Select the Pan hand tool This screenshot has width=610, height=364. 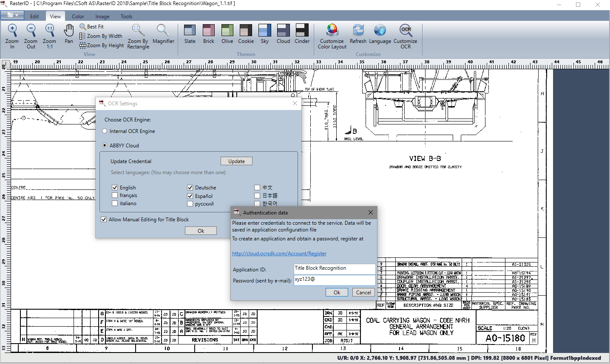pyautogui.click(x=69, y=34)
